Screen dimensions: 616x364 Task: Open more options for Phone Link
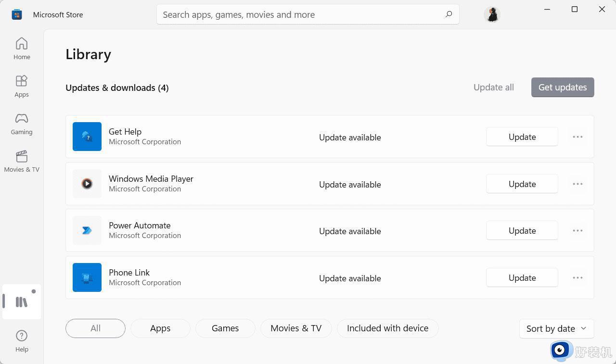(577, 278)
